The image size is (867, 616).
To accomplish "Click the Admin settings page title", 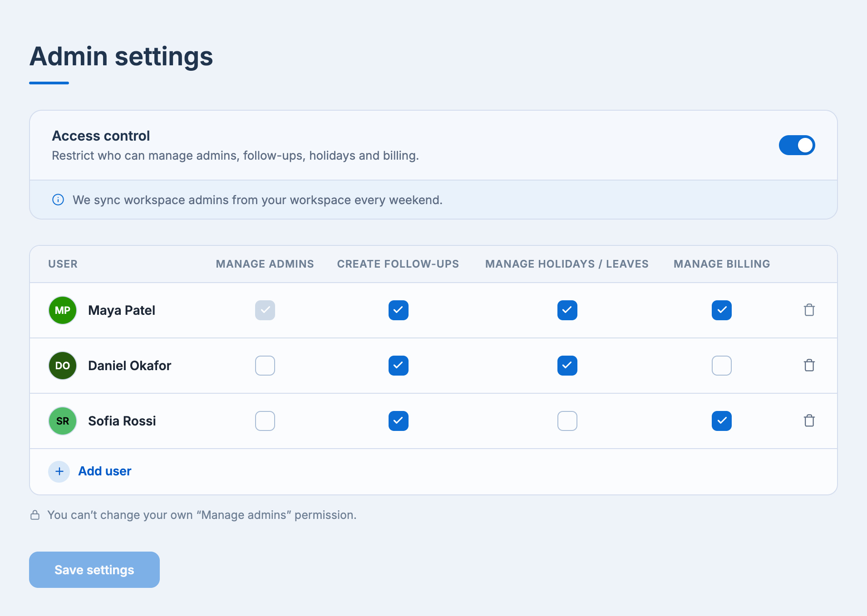I will 121,56.
